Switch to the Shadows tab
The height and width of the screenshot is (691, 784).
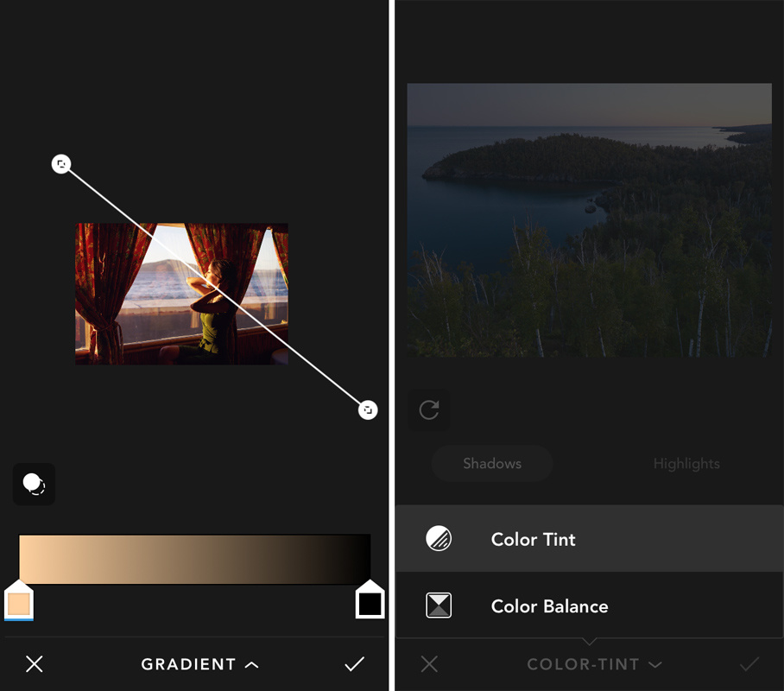pyautogui.click(x=492, y=463)
